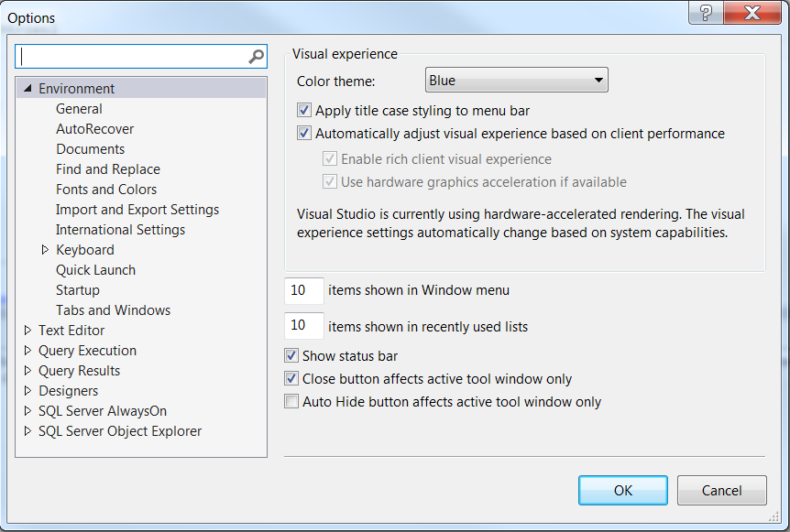Expand the Keyboard tree node
Screen dimensions: 790x532
coord(44,249)
